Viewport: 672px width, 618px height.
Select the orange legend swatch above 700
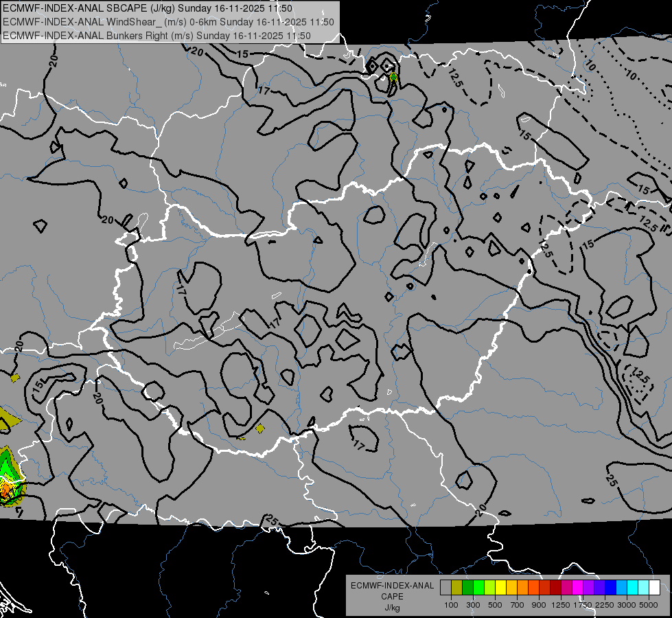coord(523,588)
